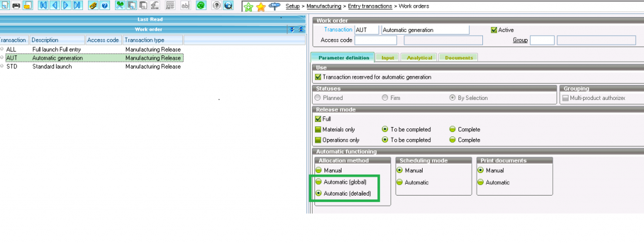
Task: Click the form layout icon
Action: (x=170, y=5)
